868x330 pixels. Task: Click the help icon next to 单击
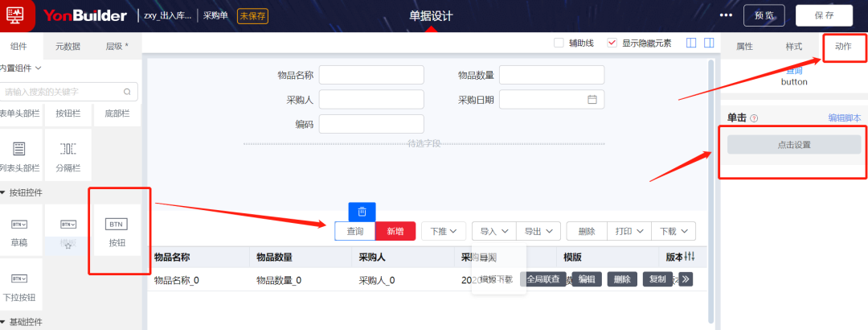click(x=753, y=118)
